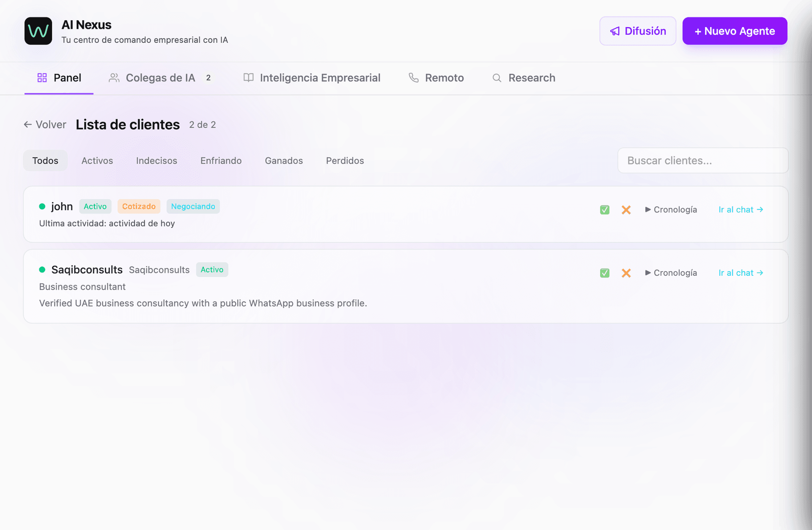Switch to the Panel tab
The image size is (812, 530).
59,78
